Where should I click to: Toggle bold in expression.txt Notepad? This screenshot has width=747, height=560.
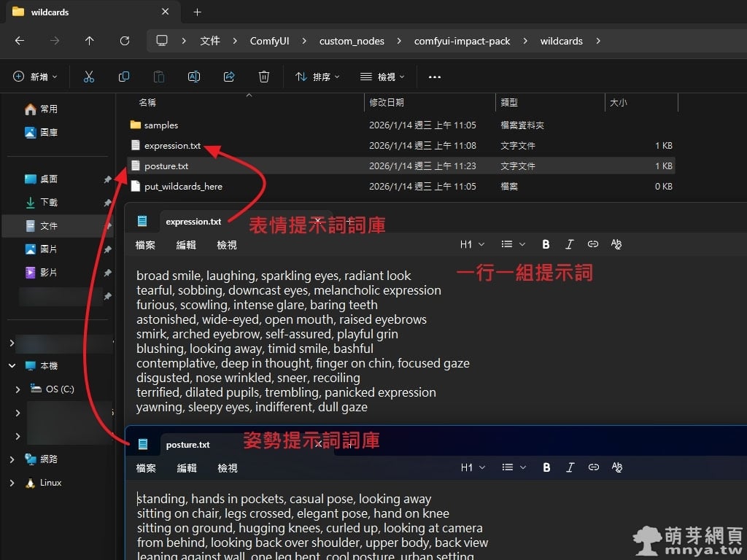click(546, 244)
